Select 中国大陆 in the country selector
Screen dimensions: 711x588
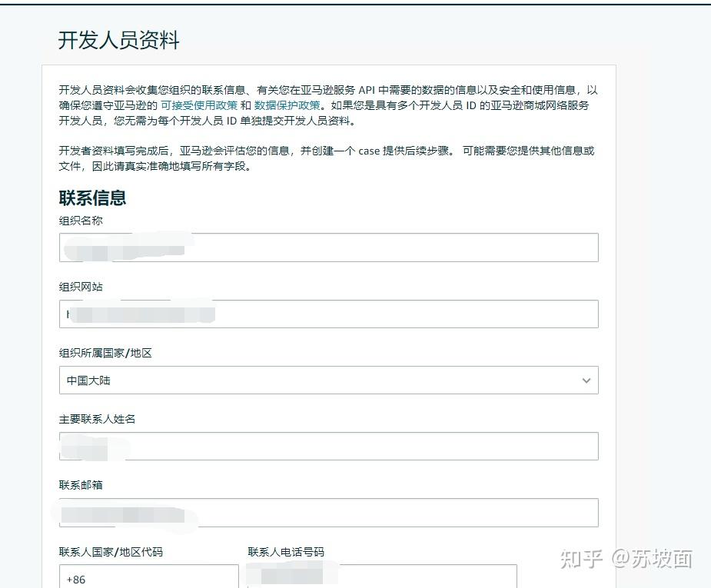88,380
